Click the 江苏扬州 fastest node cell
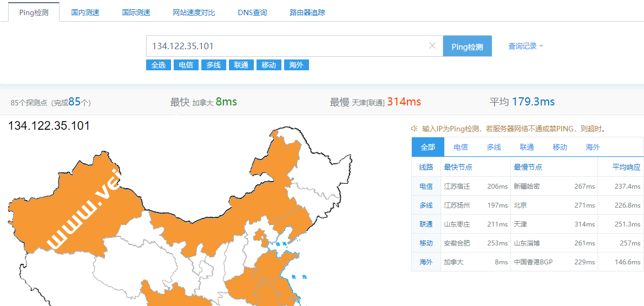644x306 pixels. tap(457, 205)
